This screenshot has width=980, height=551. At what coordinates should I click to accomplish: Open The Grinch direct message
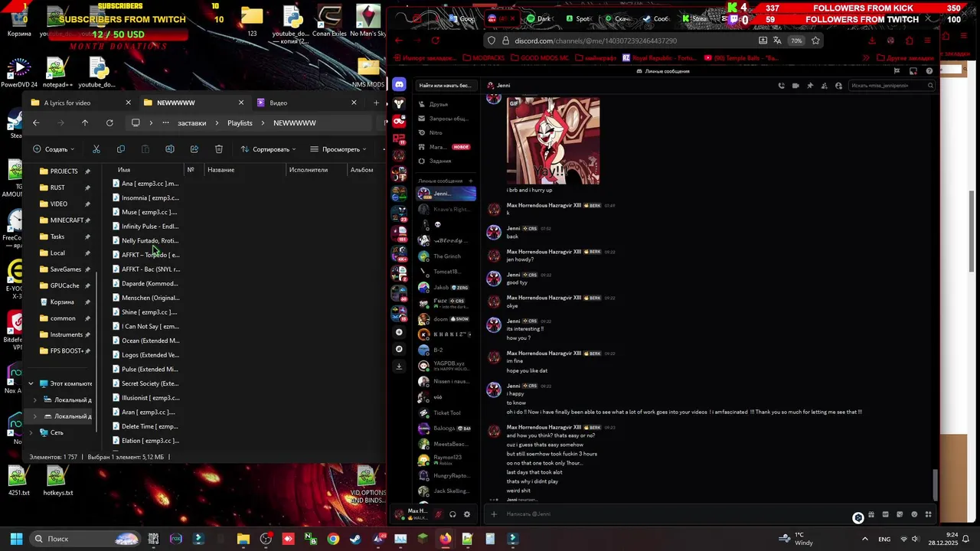(x=446, y=256)
